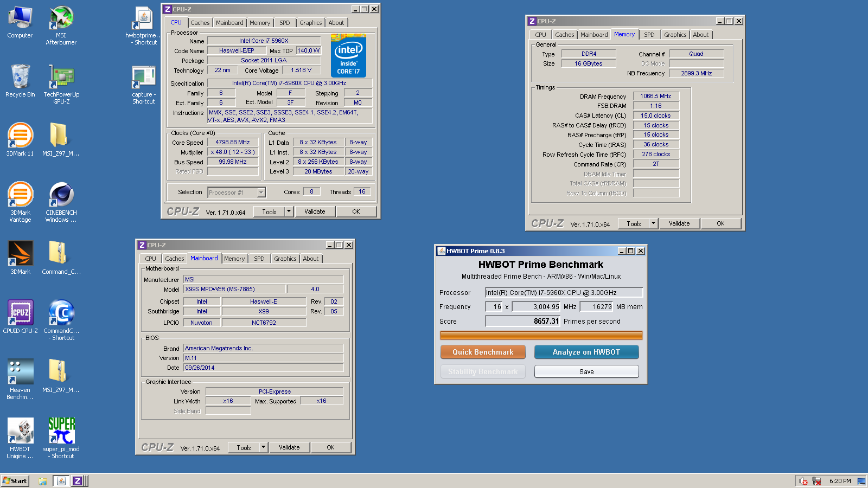Click the Core Speed 4798.88 MHz value
Image resolution: width=868 pixels, height=488 pixels.
[233, 142]
